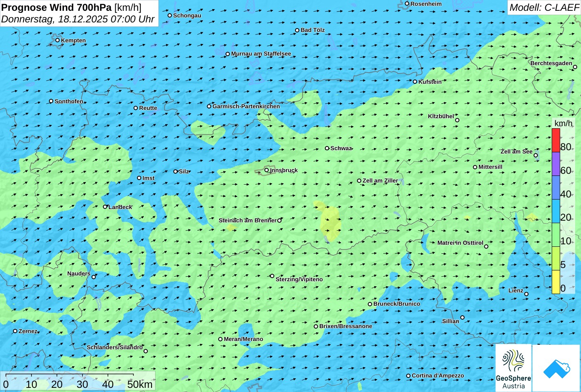
Task: Click the Zernez location dot
Action: pos(15,331)
